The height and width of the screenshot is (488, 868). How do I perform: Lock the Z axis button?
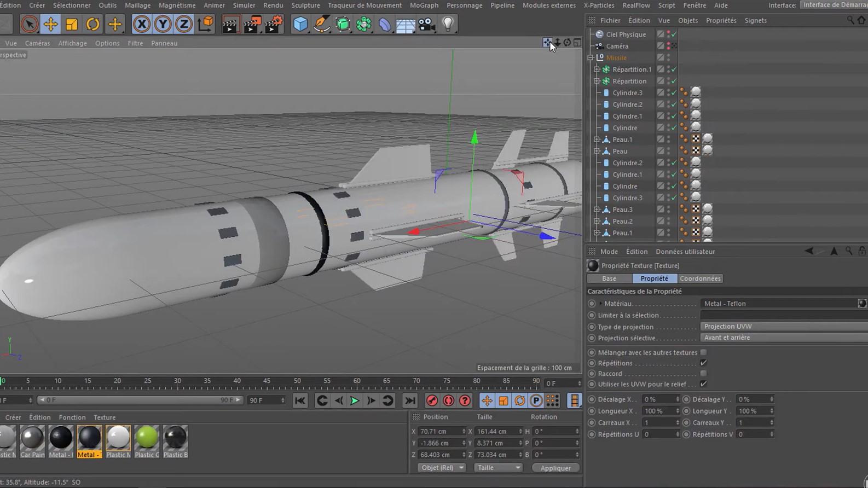pos(184,24)
